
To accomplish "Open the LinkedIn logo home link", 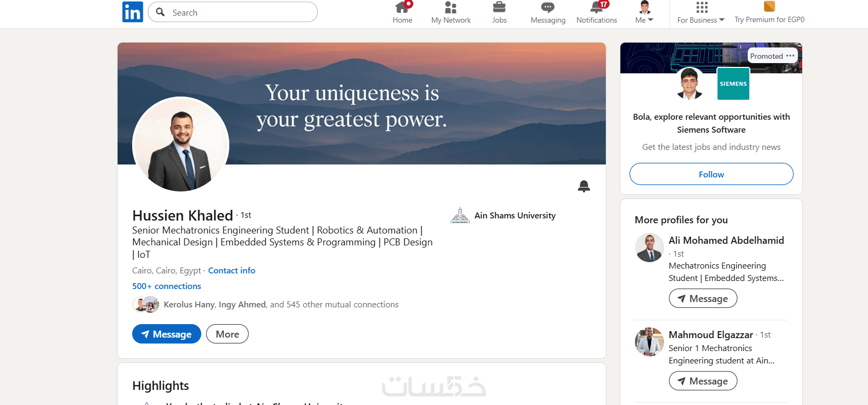I will click(133, 12).
